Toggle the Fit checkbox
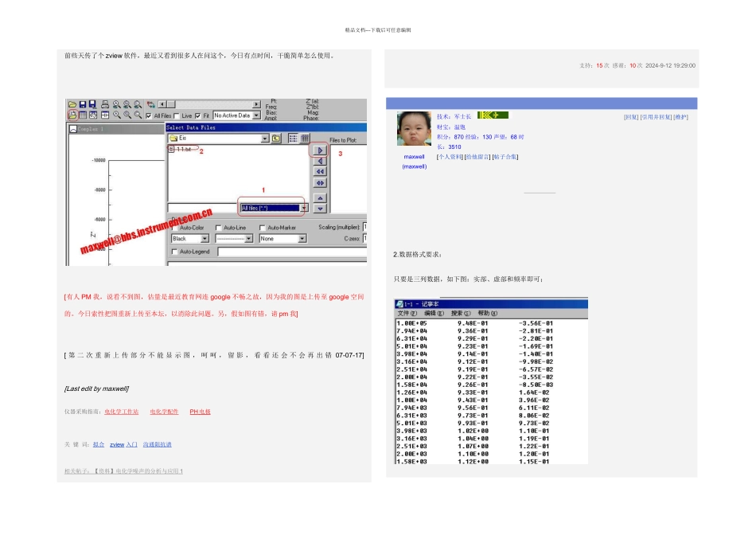The width and height of the screenshot is (756, 535). [197, 115]
